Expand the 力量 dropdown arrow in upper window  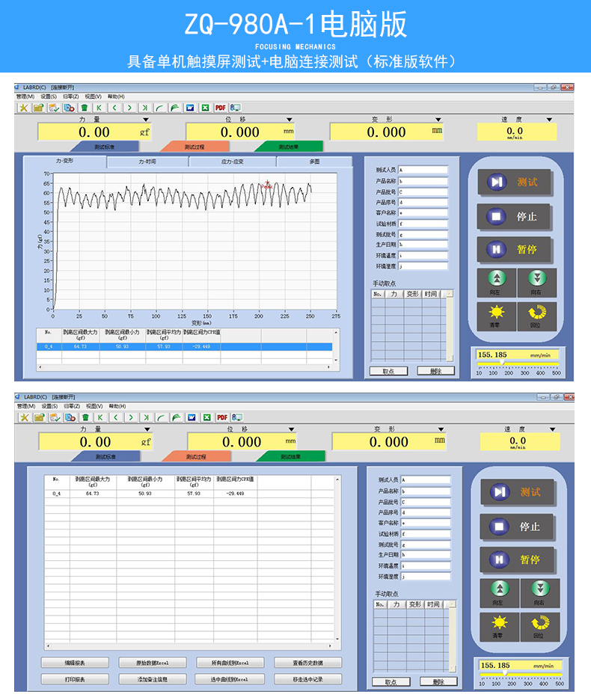point(146,119)
